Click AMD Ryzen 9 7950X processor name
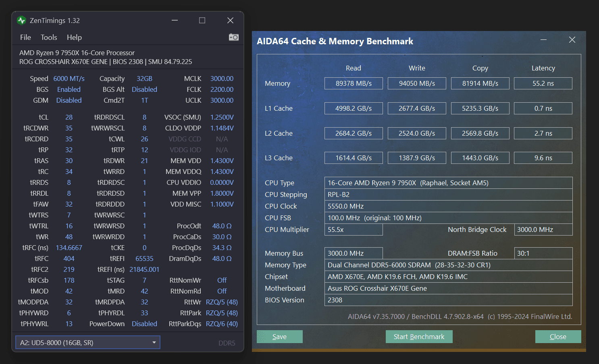 coord(77,53)
